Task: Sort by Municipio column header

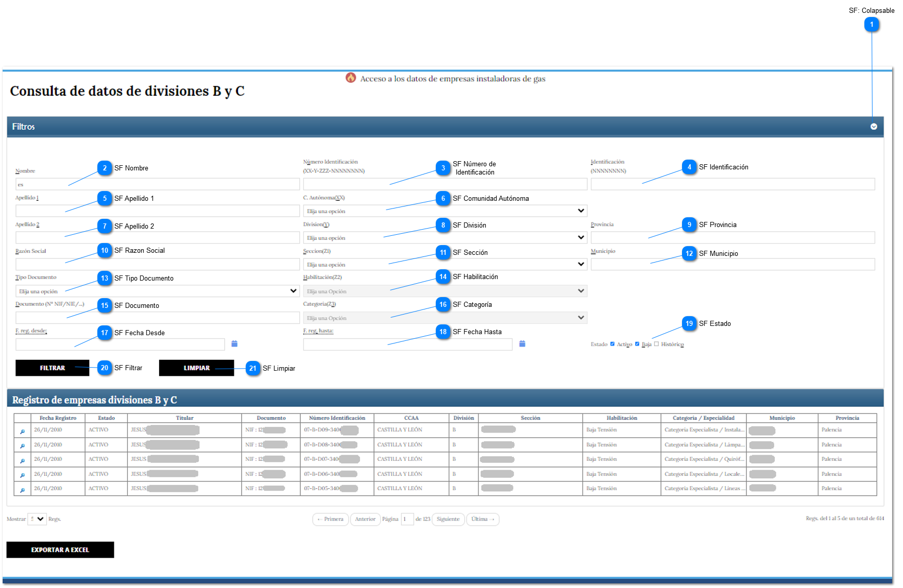Action: (x=782, y=418)
